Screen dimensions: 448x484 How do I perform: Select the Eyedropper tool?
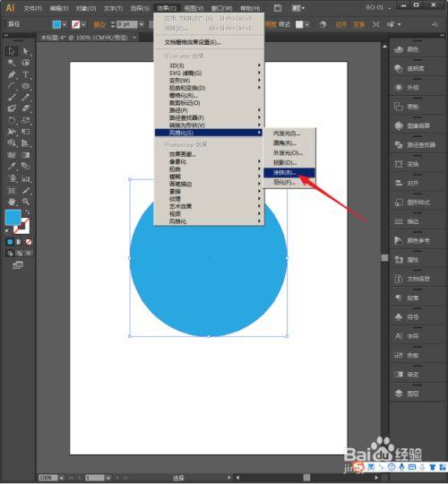coord(12,167)
